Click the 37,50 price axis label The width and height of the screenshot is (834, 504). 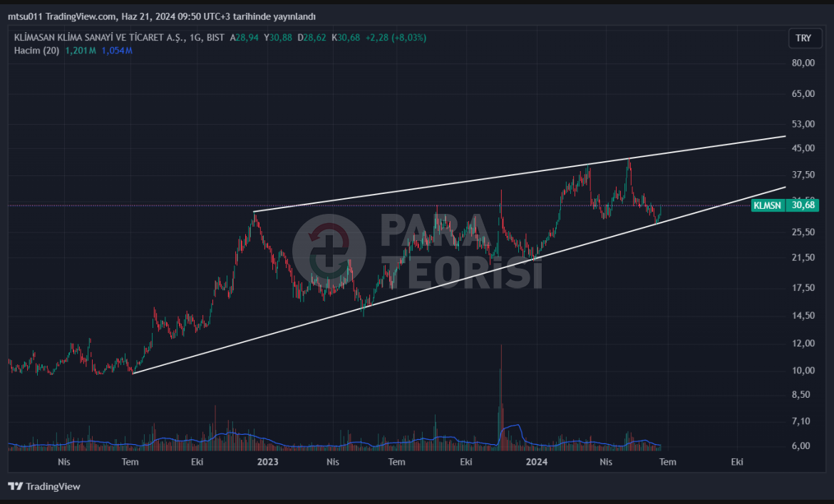point(803,175)
